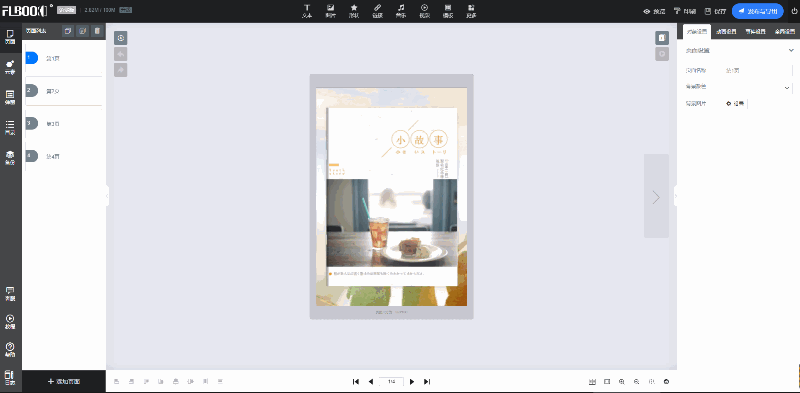The image size is (800, 393).
Task: Open the Music note tool
Action: click(x=401, y=11)
